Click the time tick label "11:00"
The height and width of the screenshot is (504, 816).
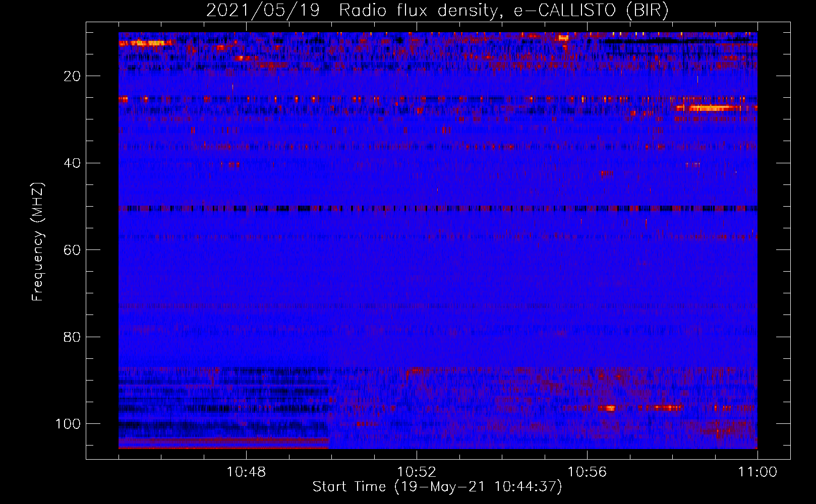tap(757, 472)
